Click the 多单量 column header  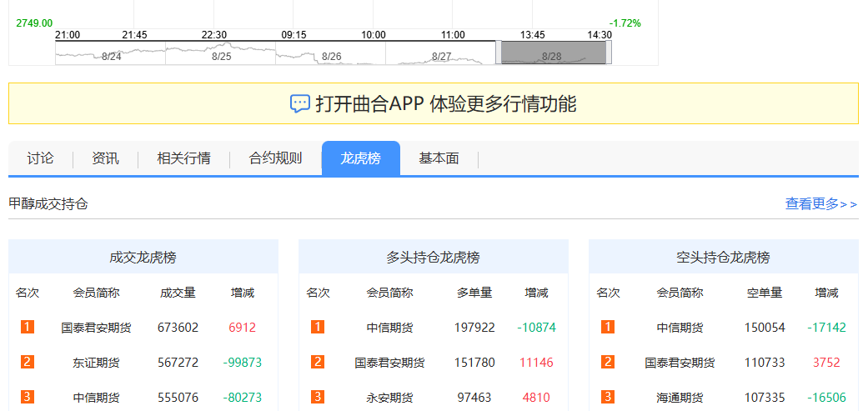tap(474, 293)
